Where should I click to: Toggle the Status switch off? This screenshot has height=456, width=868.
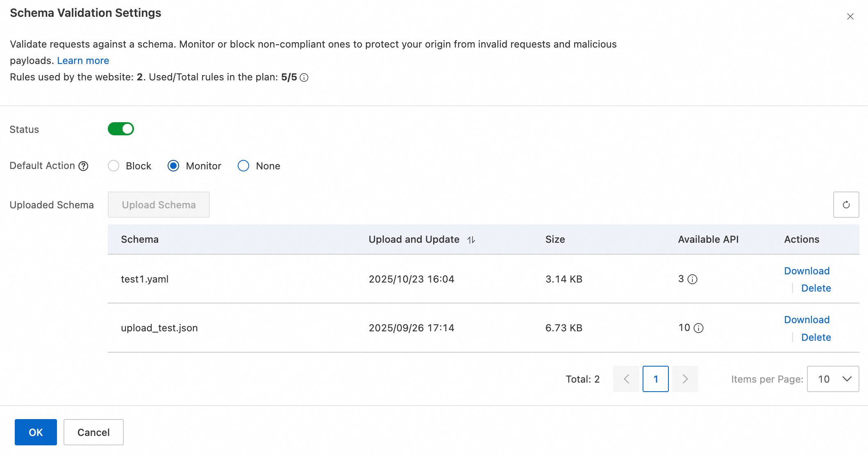pos(121,129)
